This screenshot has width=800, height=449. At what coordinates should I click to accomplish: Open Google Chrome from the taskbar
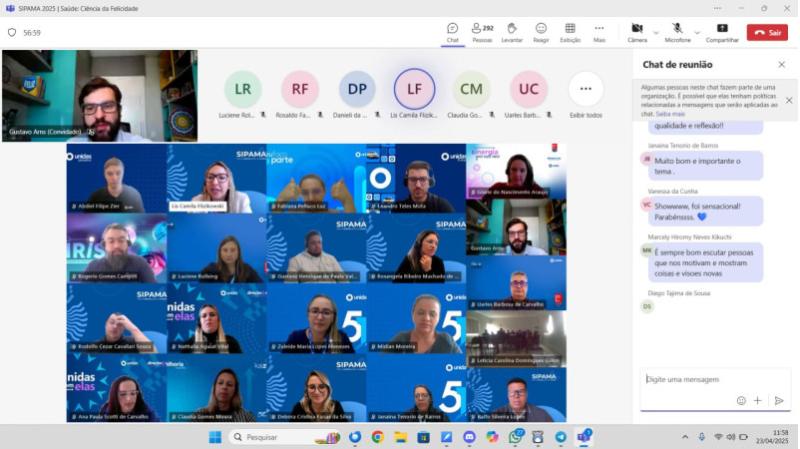(378, 437)
